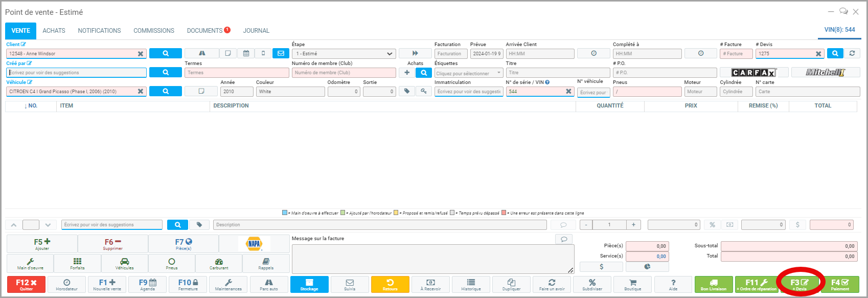Screen dimensions: 868x298
Task: Click the Bon Livraison truck button
Action: tap(714, 285)
